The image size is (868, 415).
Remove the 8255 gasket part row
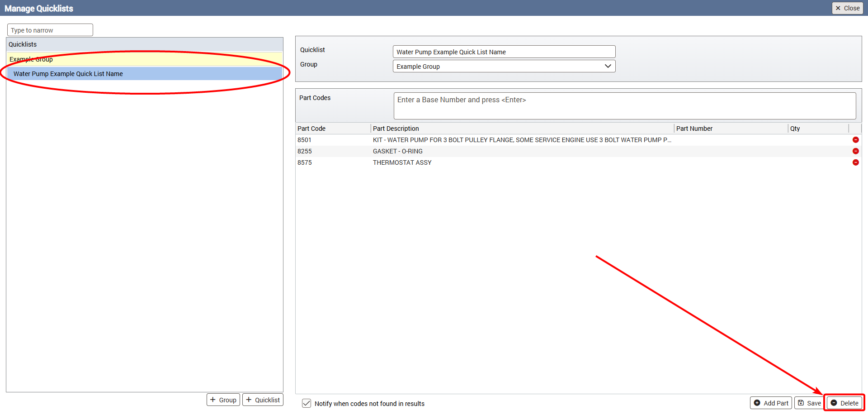point(855,151)
